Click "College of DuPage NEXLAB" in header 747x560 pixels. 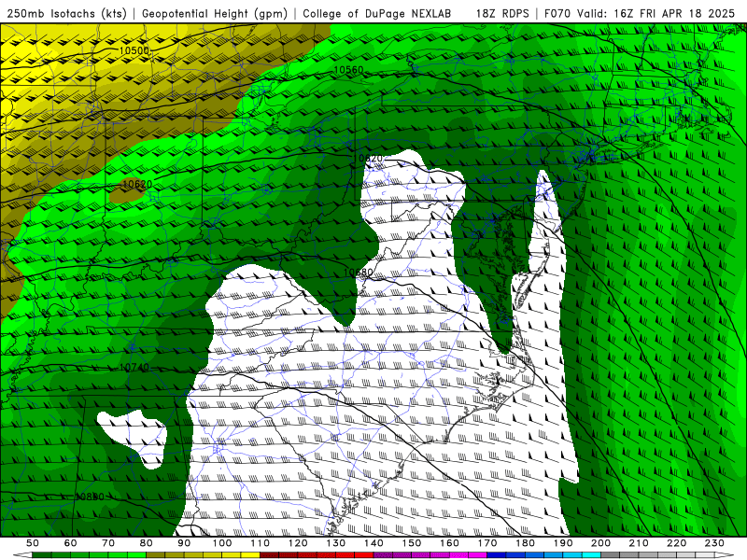(377, 13)
